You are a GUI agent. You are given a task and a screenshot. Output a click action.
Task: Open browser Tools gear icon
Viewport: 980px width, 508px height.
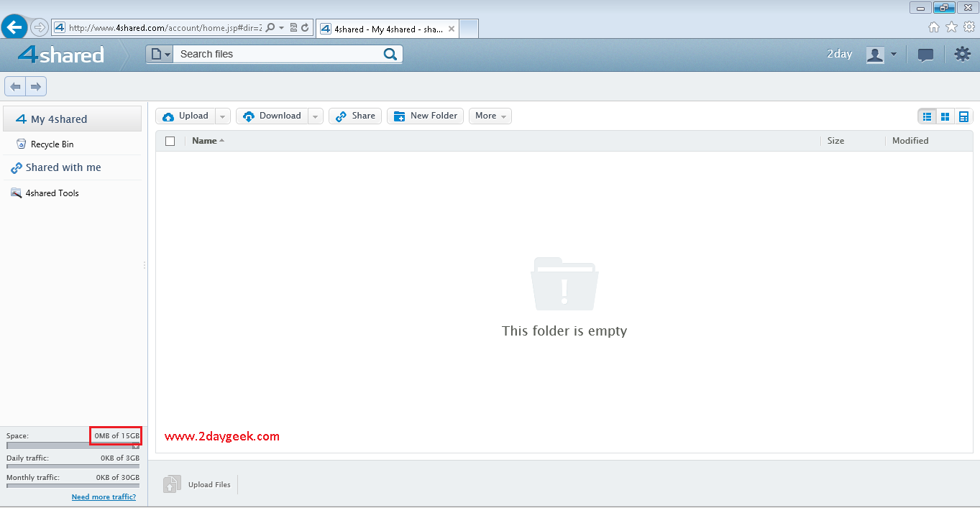coord(968,27)
